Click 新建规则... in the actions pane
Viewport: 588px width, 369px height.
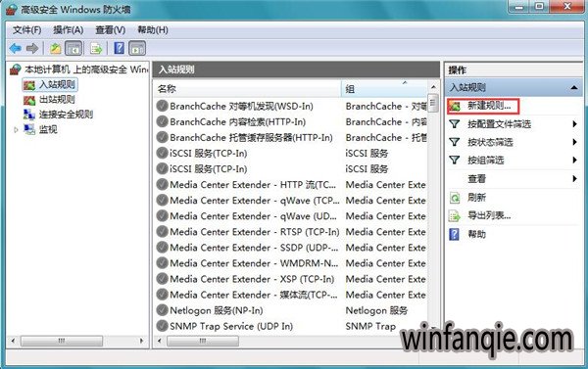pyautogui.click(x=489, y=106)
